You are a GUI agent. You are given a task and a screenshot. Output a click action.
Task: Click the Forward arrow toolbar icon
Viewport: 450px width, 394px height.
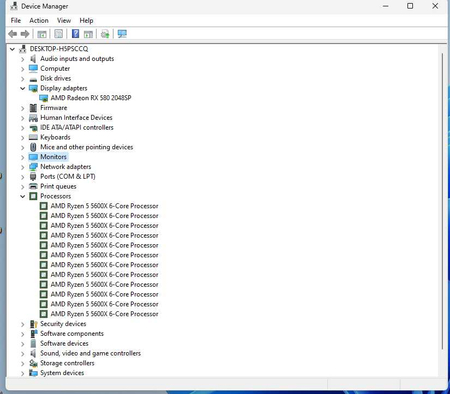[25, 34]
